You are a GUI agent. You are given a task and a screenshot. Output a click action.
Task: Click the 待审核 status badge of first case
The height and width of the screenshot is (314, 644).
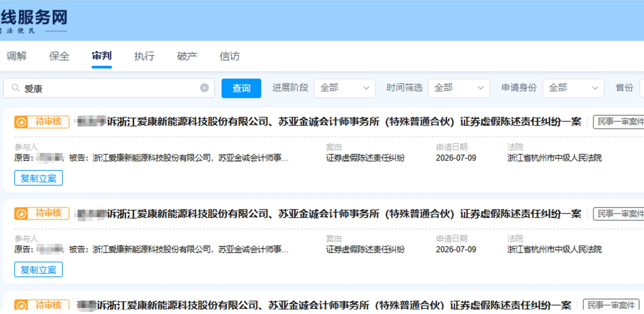pos(42,122)
